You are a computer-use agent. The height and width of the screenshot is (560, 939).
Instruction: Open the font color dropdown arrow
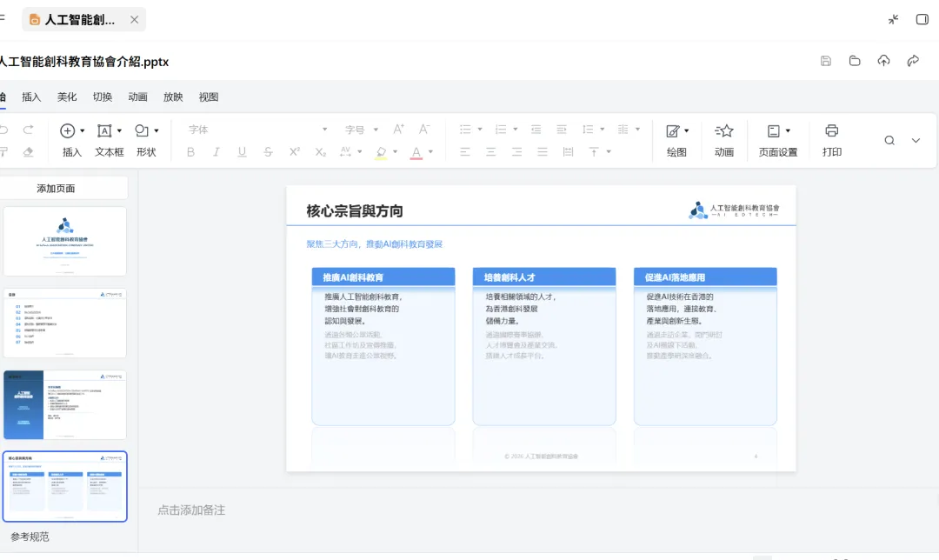click(430, 152)
